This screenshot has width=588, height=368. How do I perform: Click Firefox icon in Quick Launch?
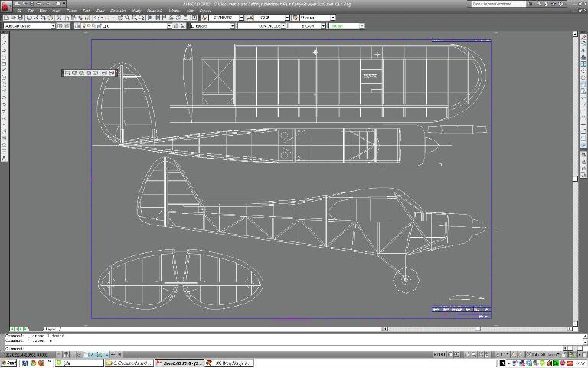(41, 363)
